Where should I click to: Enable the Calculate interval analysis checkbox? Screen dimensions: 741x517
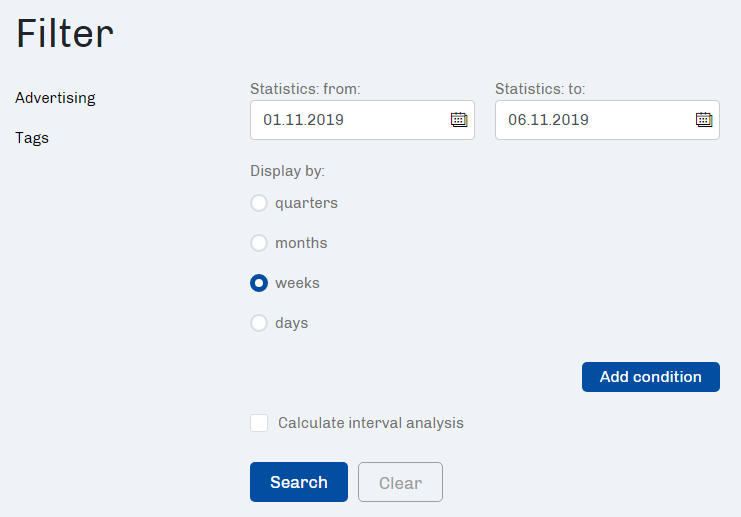pyautogui.click(x=259, y=423)
